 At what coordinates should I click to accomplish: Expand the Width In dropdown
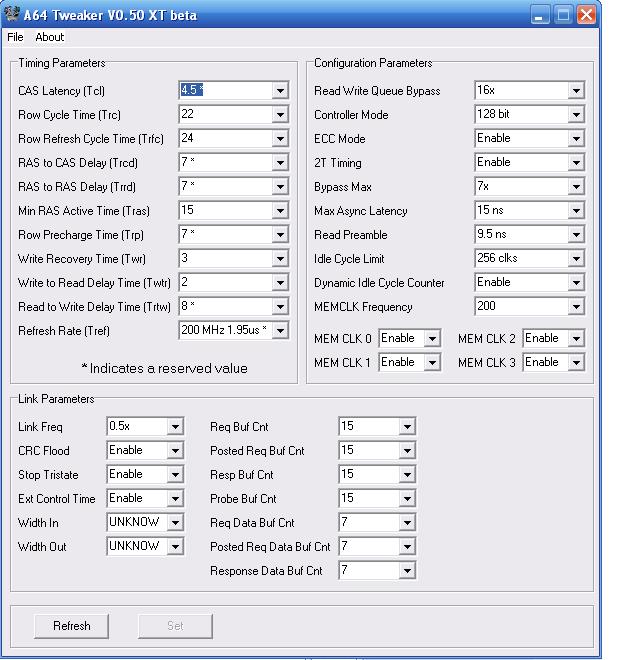(x=175, y=523)
